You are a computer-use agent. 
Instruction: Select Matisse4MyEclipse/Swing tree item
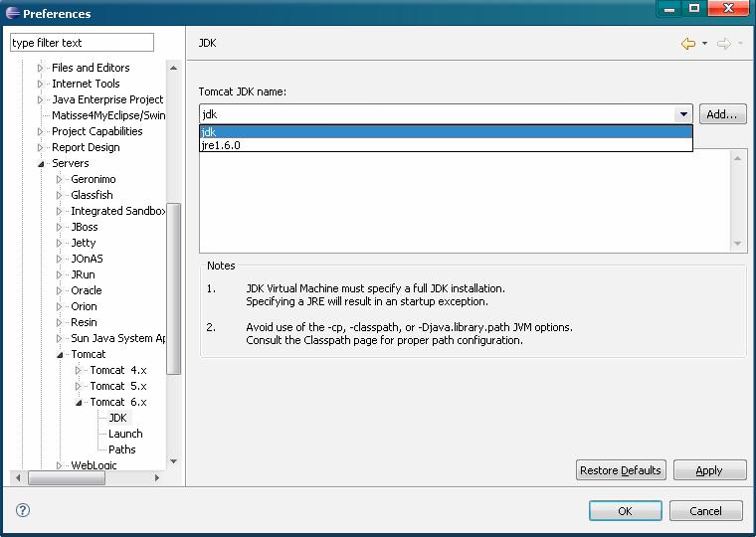tap(108, 115)
